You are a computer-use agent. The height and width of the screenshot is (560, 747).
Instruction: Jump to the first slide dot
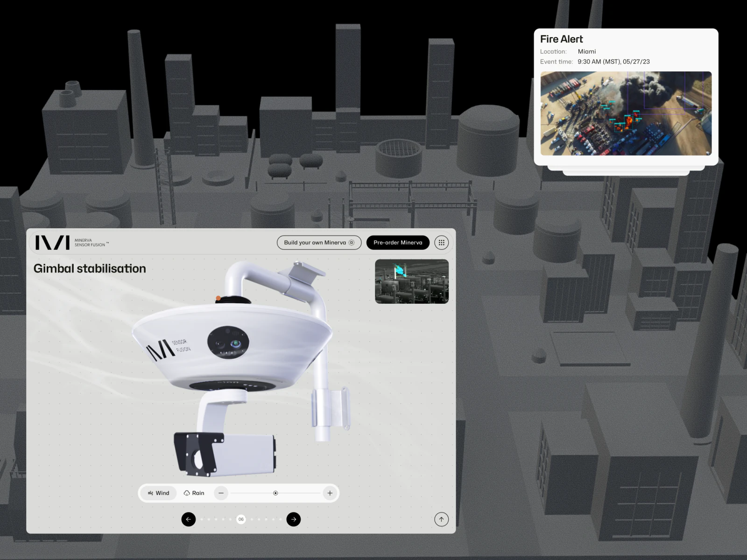pos(202,519)
